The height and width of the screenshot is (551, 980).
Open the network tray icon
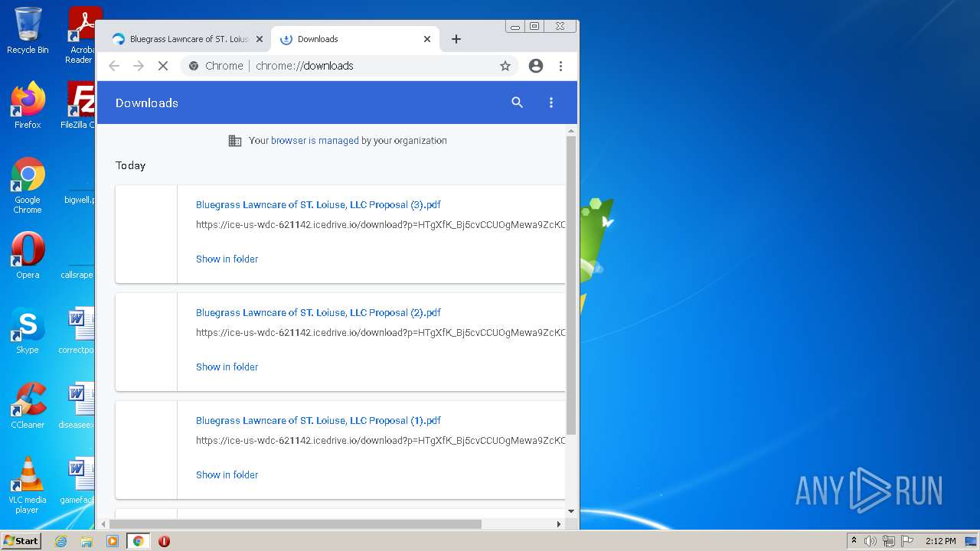point(889,541)
